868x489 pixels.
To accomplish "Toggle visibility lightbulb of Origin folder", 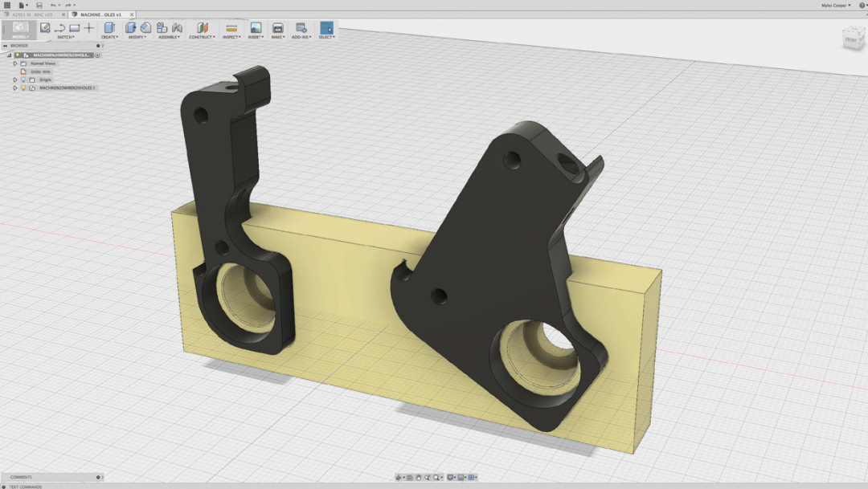I will 23,79.
